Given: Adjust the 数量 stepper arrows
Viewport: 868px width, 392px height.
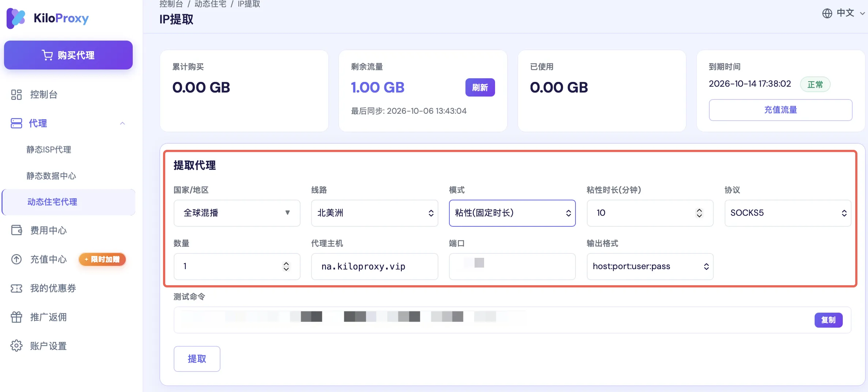Looking at the screenshot, I should [x=286, y=267].
